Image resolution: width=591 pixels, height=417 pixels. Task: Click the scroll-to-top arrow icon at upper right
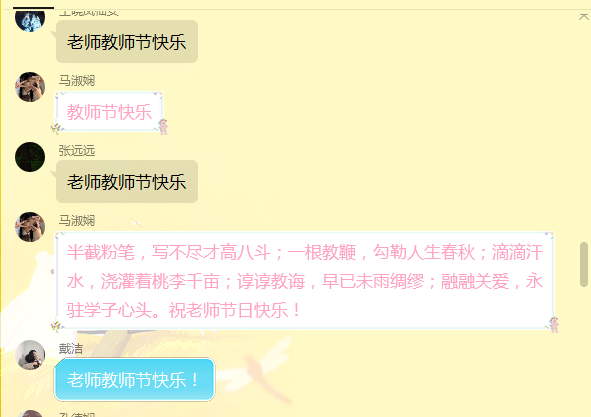coord(583,17)
